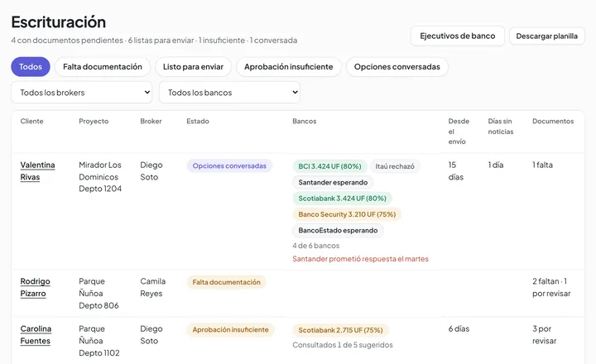Screen dimensions: 596x364
Task: Select Opciones conversadas filter
Action: (x=397, y=67)
